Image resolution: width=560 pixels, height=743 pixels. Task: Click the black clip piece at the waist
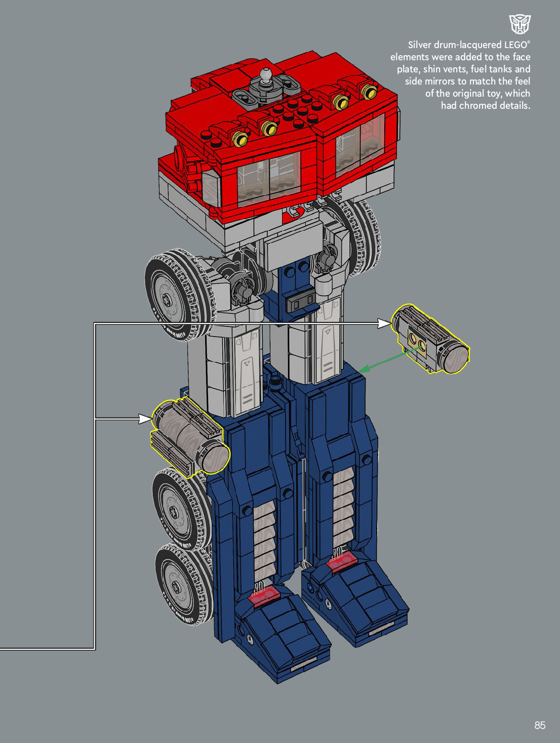[300, 302]
